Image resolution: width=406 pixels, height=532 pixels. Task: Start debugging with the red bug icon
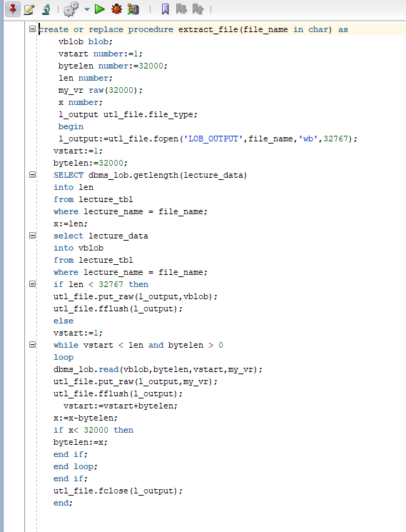(x=116, y=9)
